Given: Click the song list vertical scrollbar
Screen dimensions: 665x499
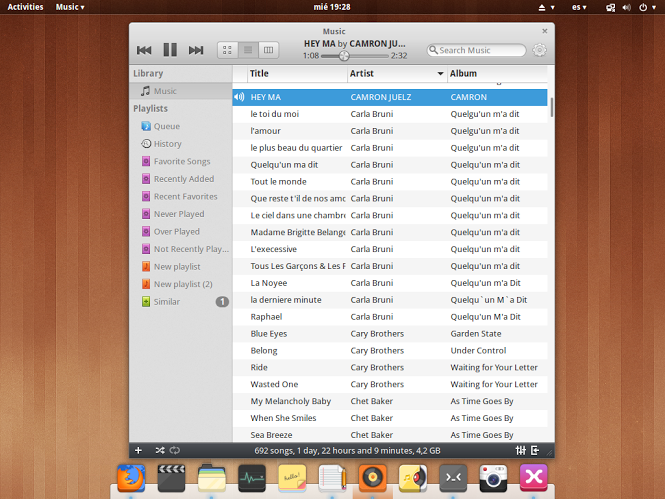Looking at the screenshot, I should (x=551, y=107).
